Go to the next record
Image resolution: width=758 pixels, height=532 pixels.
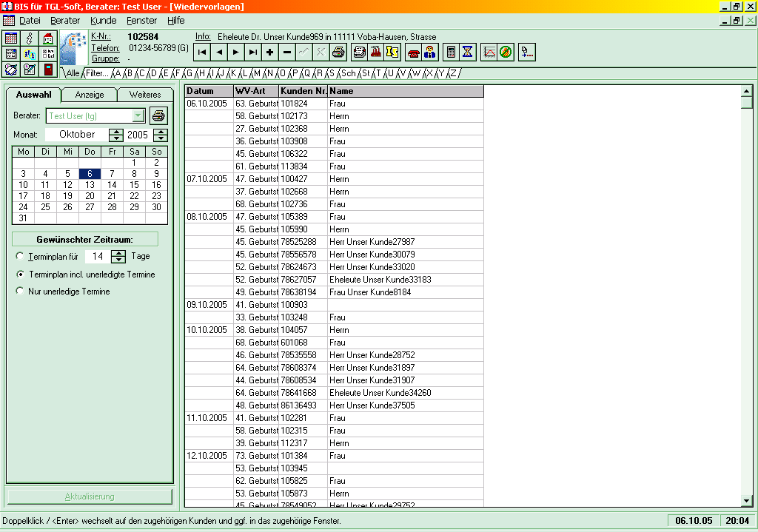tap(236, 53)
